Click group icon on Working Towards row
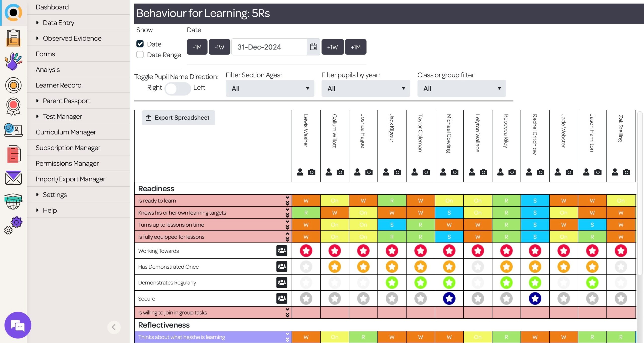 281,251
